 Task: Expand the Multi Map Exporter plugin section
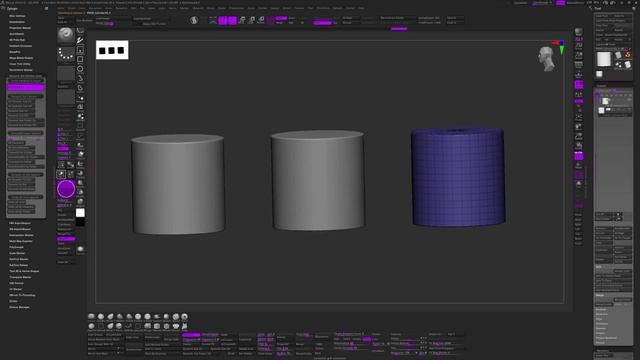point(21,241)
